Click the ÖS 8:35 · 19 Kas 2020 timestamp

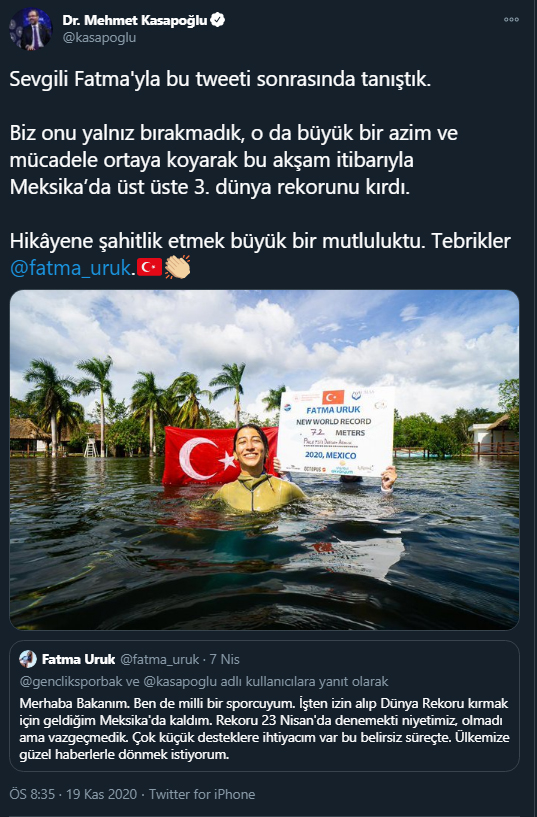click(x=73, y=795)
